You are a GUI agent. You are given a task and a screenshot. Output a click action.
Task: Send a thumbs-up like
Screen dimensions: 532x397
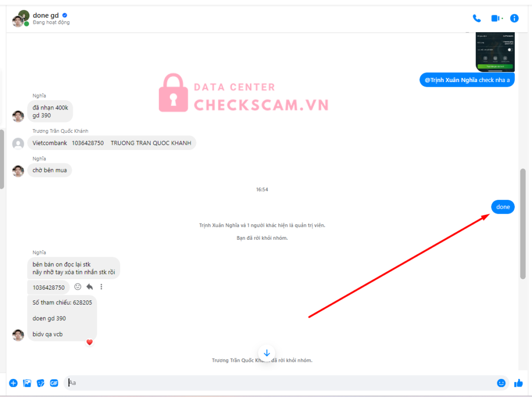click(518, 383)
